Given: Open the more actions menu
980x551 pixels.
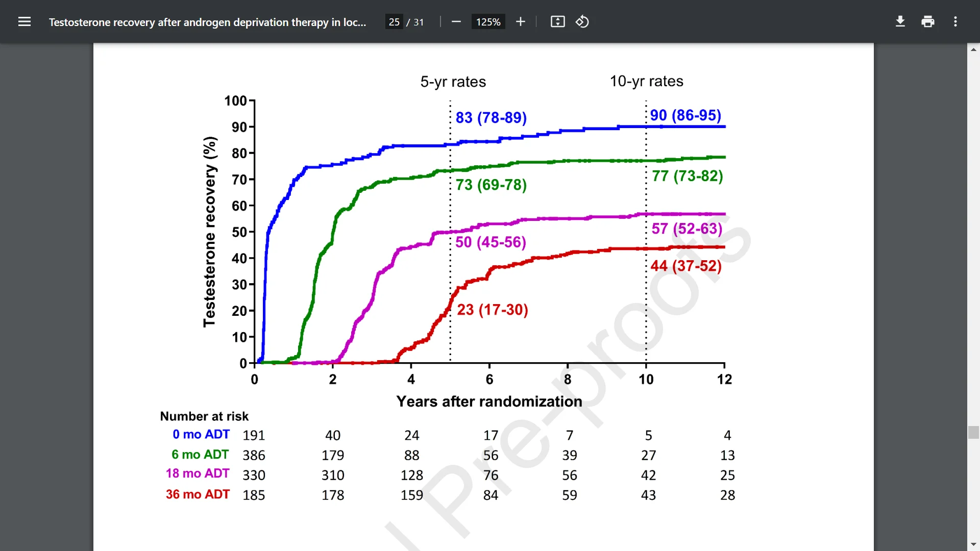Looking at the screenshot, I should click(955, 21).
